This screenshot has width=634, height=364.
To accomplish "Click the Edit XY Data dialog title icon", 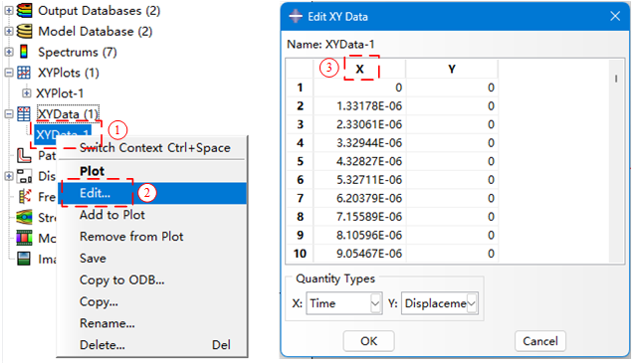I will click(296, 17).
